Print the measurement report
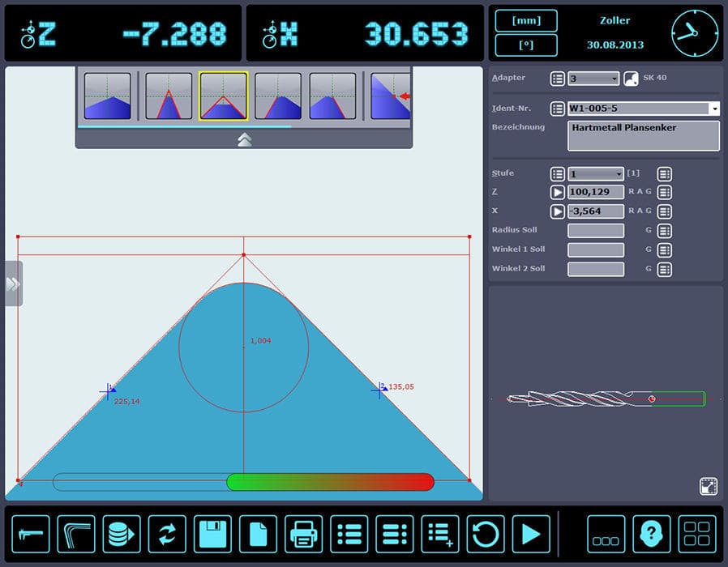Image resolution: width=728 pixels, height=567 pixels. click(x=302, y=533)
